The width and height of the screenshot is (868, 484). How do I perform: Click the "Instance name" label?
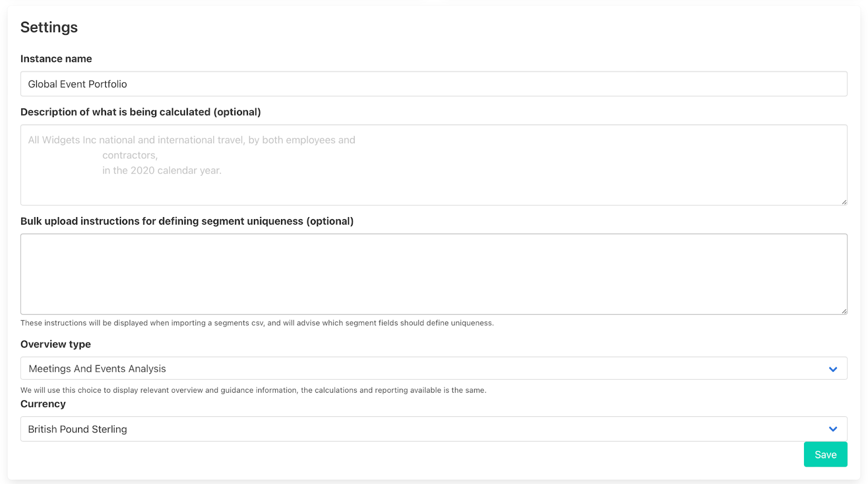[56, 59]
